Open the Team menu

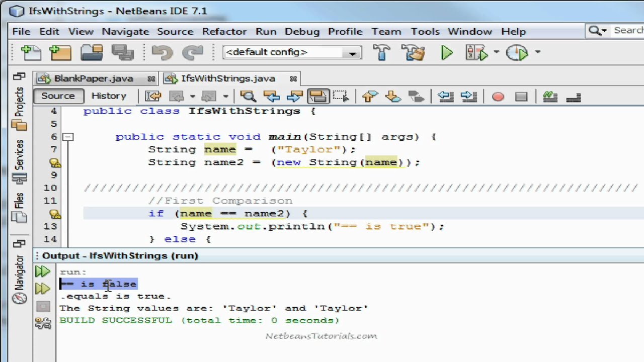click(x=386, y=31)
